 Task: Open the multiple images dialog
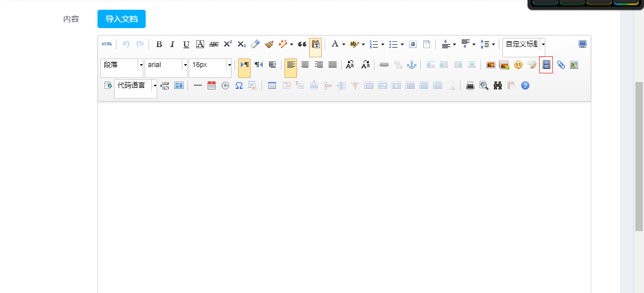click(504, 65)
